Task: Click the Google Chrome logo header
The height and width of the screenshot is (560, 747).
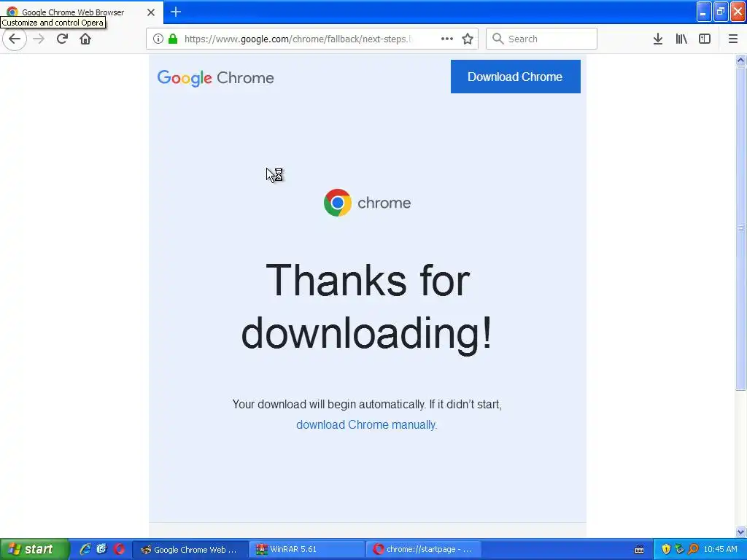Action: pos(215,77)
